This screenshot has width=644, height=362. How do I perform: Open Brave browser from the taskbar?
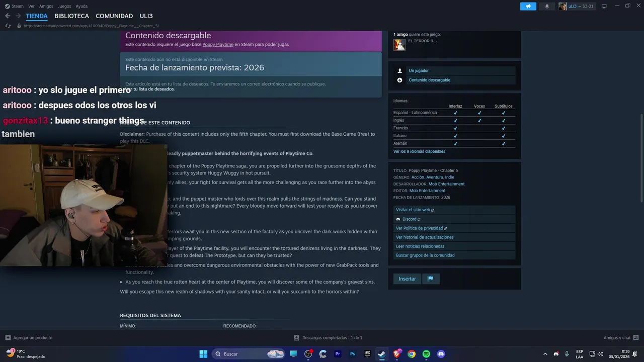tap(397, 354)
